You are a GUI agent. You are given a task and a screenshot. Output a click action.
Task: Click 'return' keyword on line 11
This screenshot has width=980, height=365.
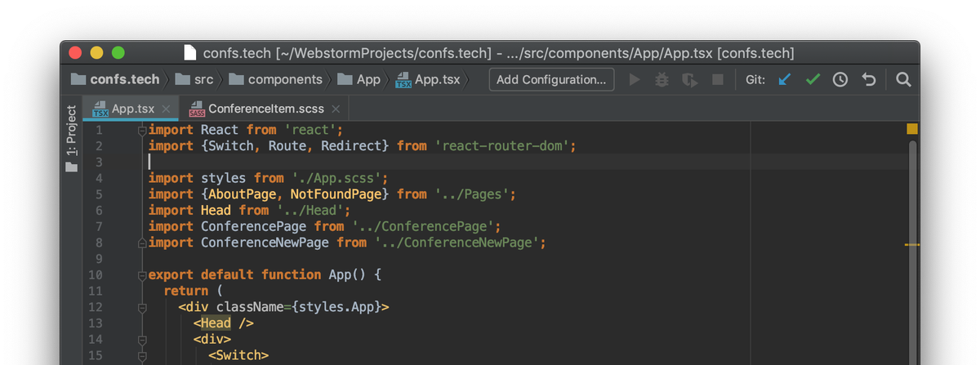tap(185, 291)
